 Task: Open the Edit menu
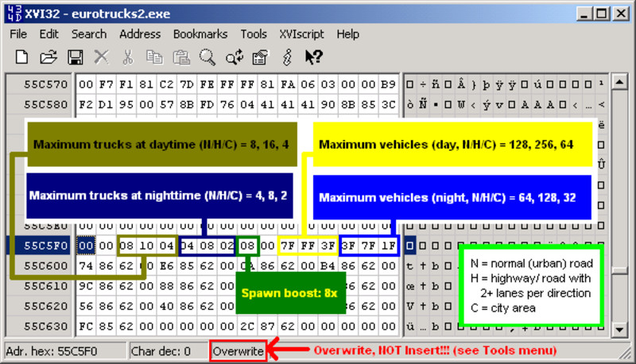click(48, 34)
